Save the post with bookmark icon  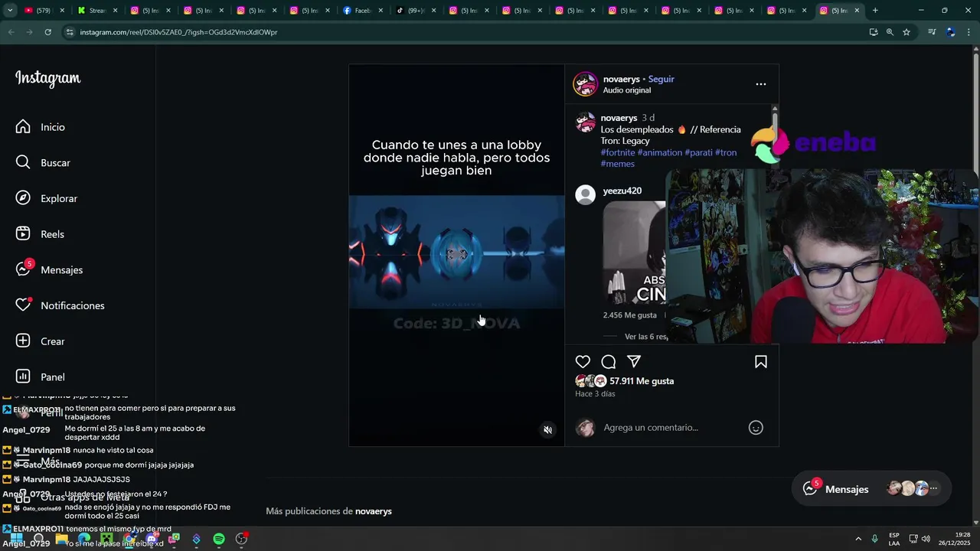[x=761, y=362]
